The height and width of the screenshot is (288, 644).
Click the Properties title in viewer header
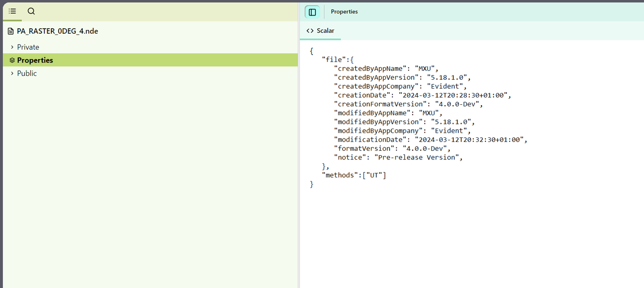[x=344, y=12]
